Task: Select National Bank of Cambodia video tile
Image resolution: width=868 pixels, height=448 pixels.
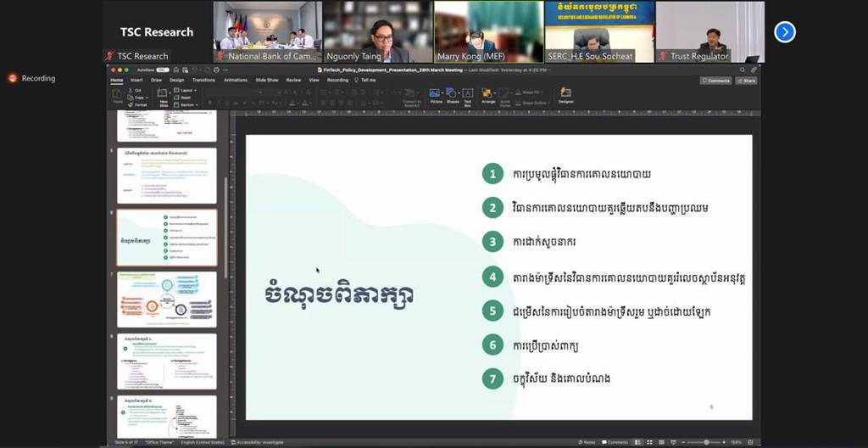Action: 268,31
